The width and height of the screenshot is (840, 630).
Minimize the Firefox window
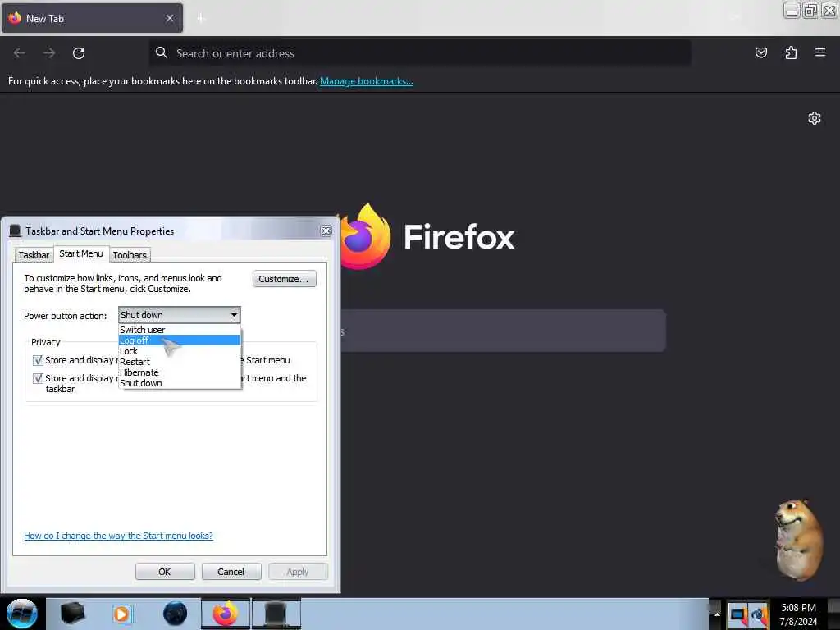point(792,10)
